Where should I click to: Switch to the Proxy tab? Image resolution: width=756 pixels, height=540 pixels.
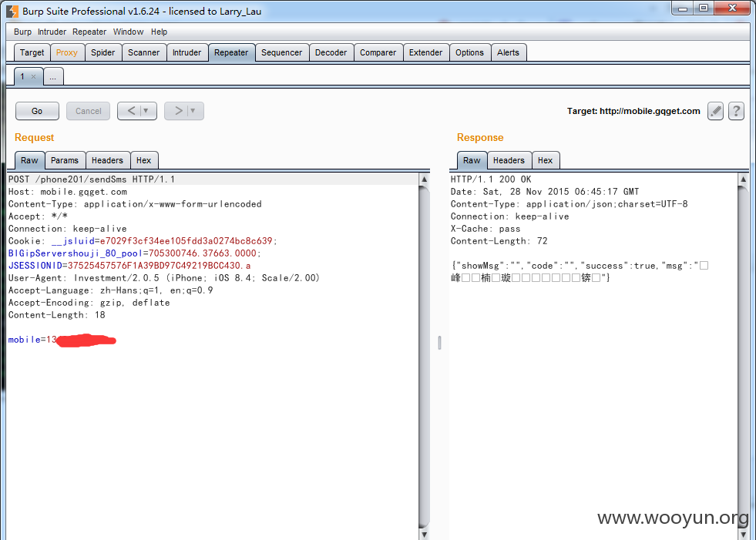pyautogui.click(x=66, y=52)
